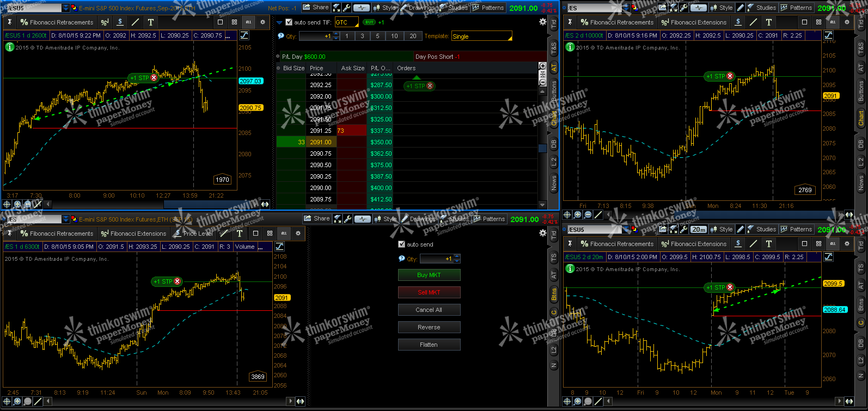Click the Qty input field beside the preset buttons
Viewport: 868px width, 411px height.
[x=316, y=36]
